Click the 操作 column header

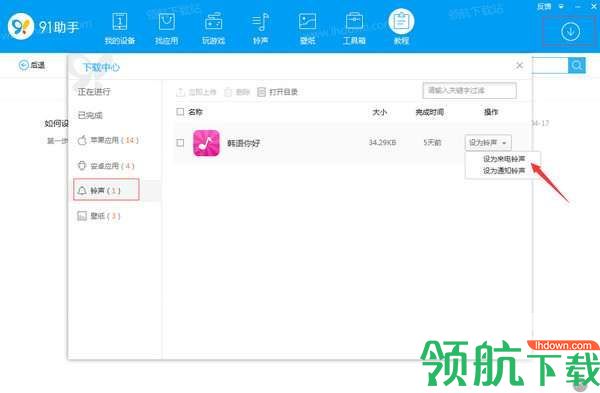[491, 112]
